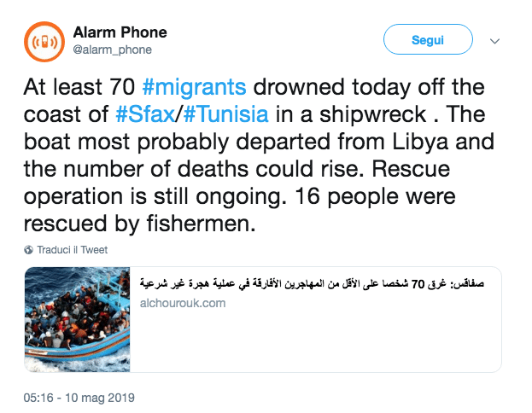Open the #migrants hashtag
The height and width of the screenshot is (413, 532).
point(195,86)
